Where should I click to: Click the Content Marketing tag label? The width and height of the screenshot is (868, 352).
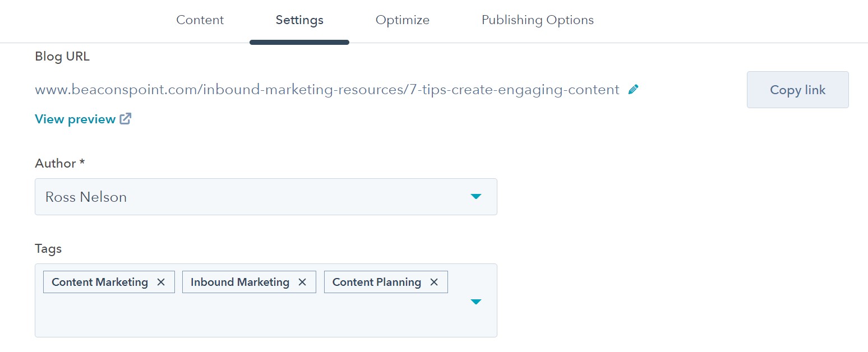tap(100, 282)
